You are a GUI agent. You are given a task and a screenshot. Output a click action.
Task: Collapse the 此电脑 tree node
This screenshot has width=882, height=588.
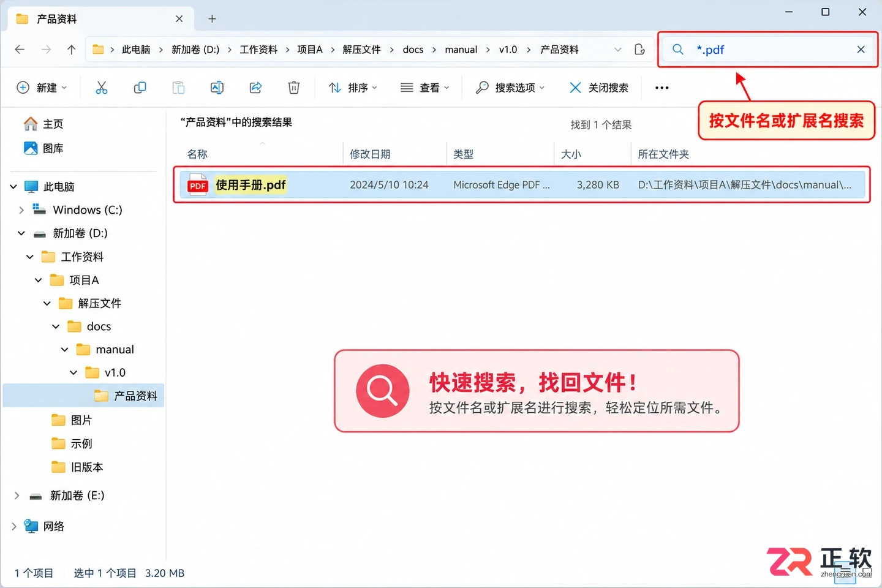13,186
